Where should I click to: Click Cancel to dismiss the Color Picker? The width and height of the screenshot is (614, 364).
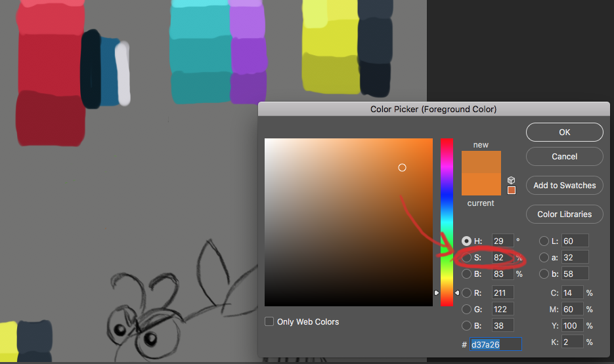(x=564, y=157)
